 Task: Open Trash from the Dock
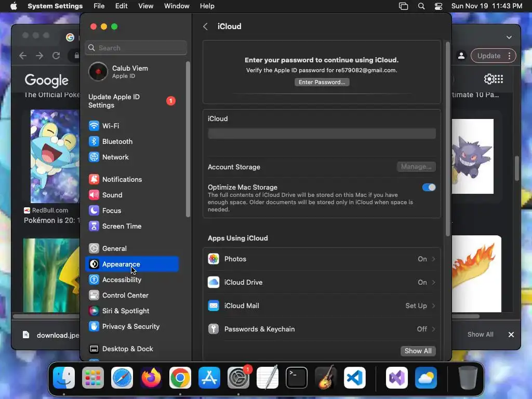pyautogui.click(x=468, y=378)
